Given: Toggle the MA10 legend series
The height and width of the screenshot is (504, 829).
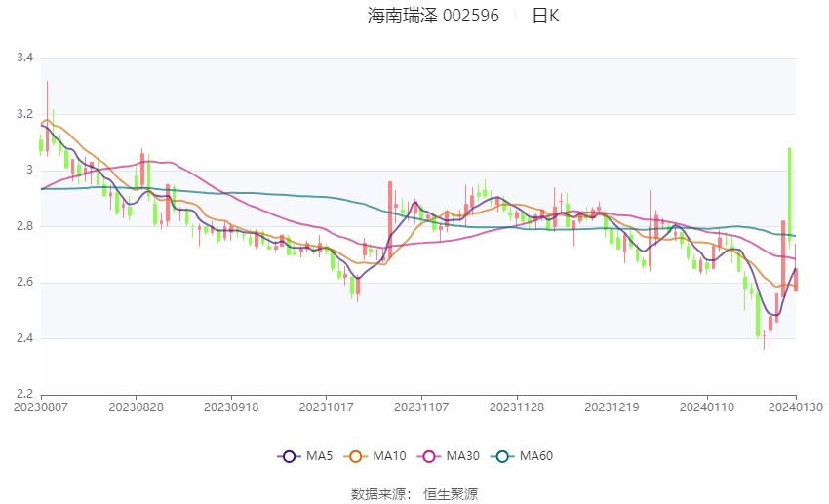Looking at the screenshot, I should (375, 456).
